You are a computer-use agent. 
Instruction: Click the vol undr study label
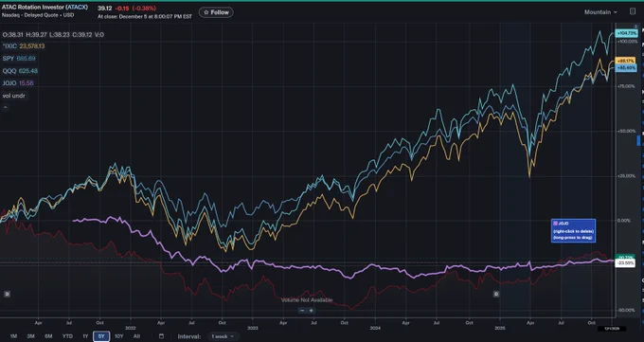coord(14,96)
